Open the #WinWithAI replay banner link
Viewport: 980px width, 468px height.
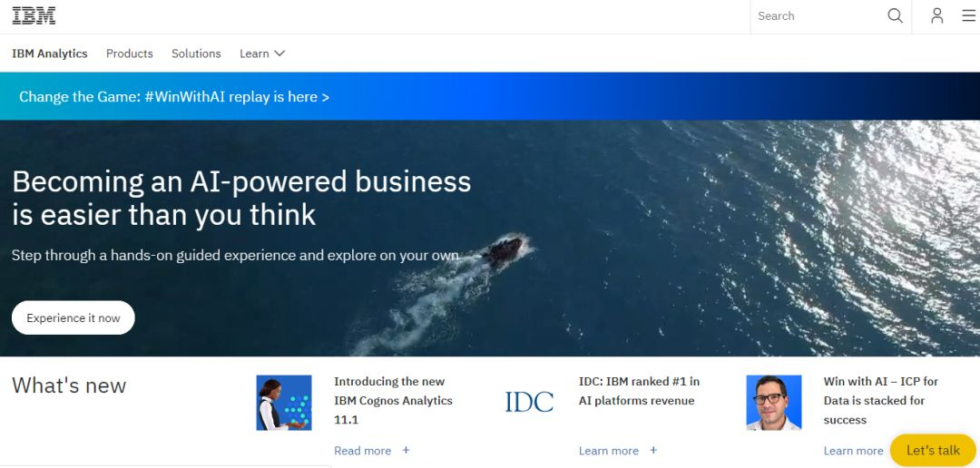(x=174, y=97)
